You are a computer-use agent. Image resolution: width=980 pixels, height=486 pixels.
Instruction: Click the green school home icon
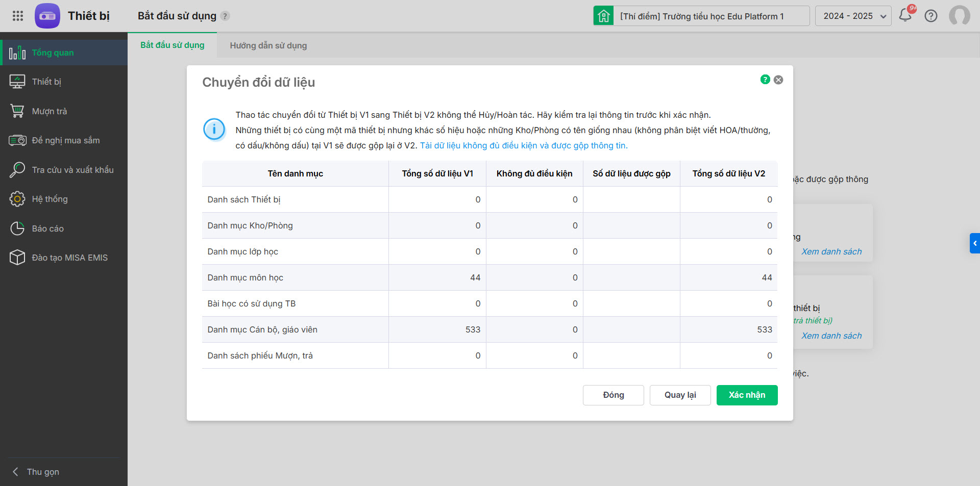coord(603,16)
